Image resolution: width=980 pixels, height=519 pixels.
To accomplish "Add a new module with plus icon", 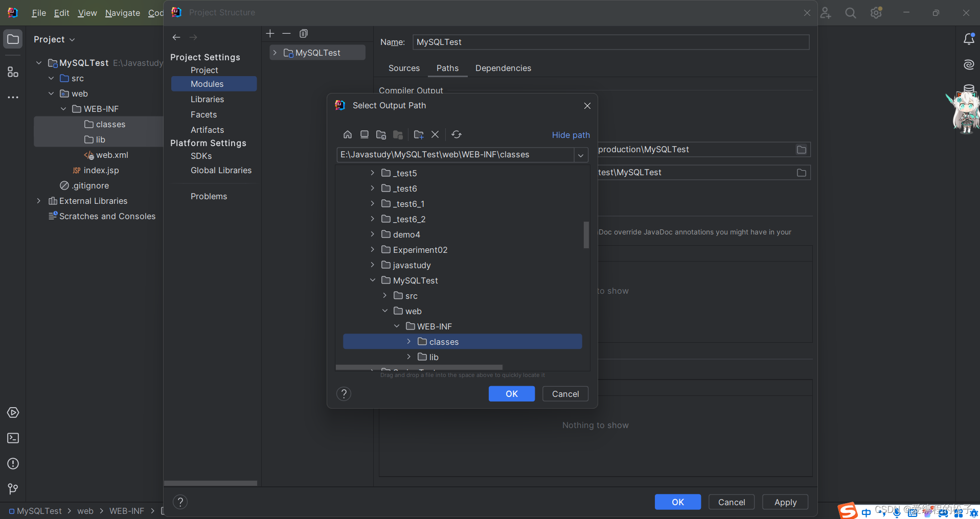I will pyautogui.click(x=270, y=34).
